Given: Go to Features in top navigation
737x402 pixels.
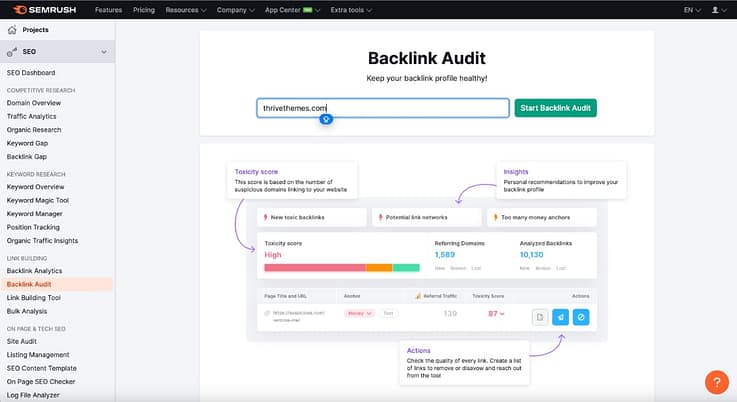Looking at the screenshot, I should pyautogui.click(x=109, y=10).
